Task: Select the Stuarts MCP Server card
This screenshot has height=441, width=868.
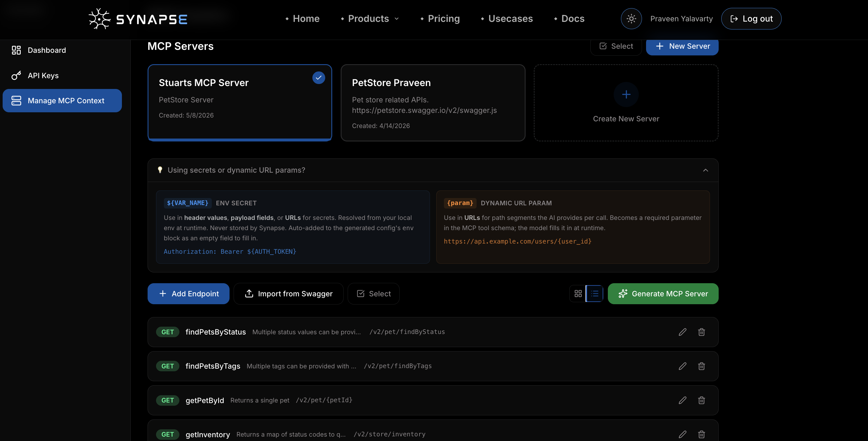Action: [x=239, y=102]
